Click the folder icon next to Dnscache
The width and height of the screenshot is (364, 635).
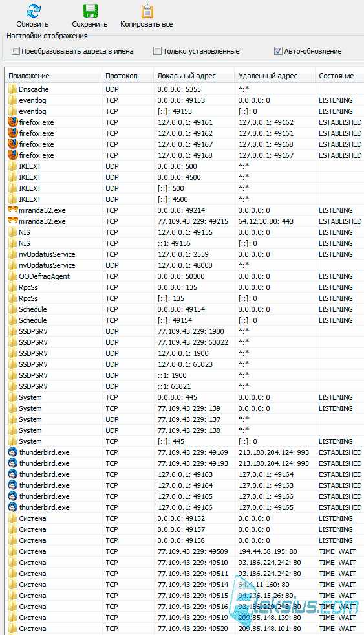13,89
